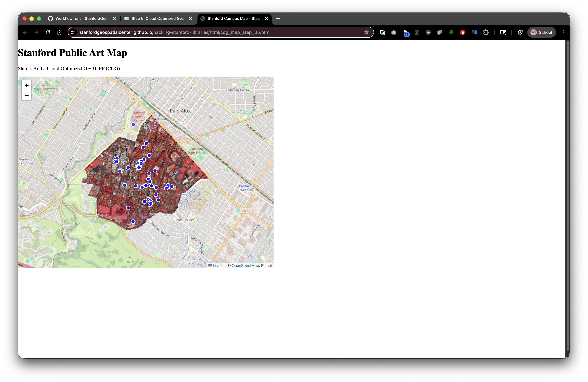
Task: Open the side search panel icon
Action: (x=503, y=32)
